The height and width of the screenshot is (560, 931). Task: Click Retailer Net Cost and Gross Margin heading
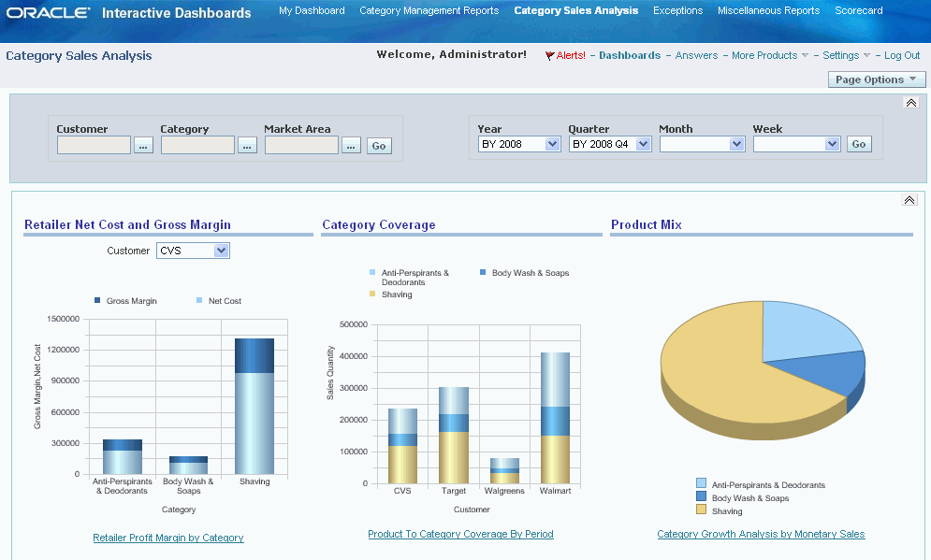point(127,224)
